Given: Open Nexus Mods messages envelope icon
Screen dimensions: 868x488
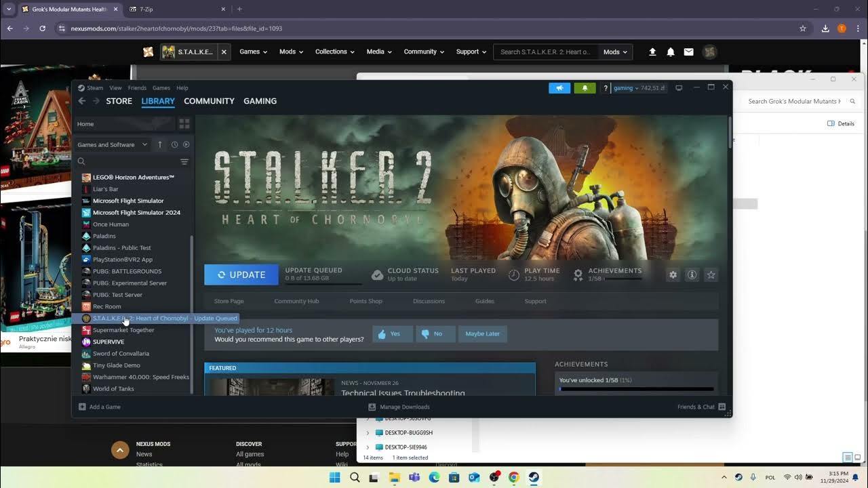Looking at the screenshot, I should coord(689,52).
